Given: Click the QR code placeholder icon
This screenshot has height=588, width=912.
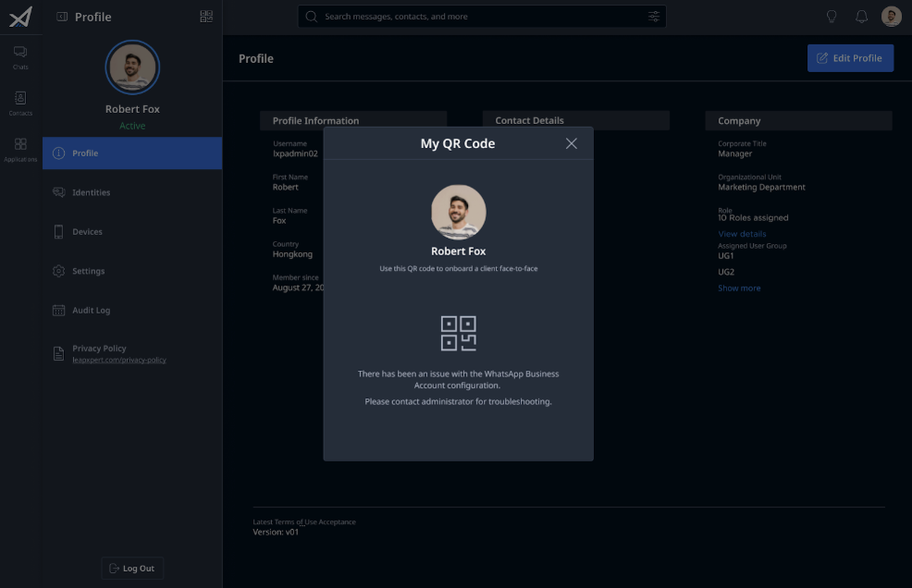Looking at the screenshot, I should click(459, 333).
